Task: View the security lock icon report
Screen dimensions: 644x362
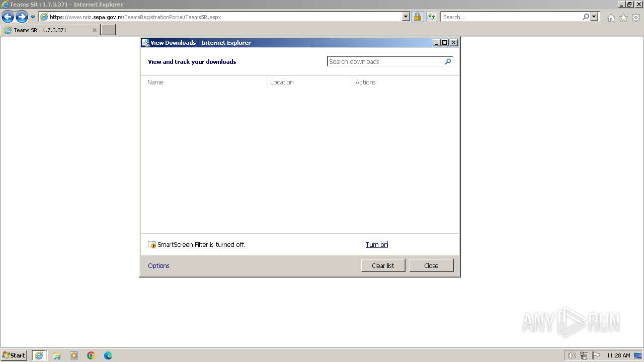Action: tap(417, 17)
